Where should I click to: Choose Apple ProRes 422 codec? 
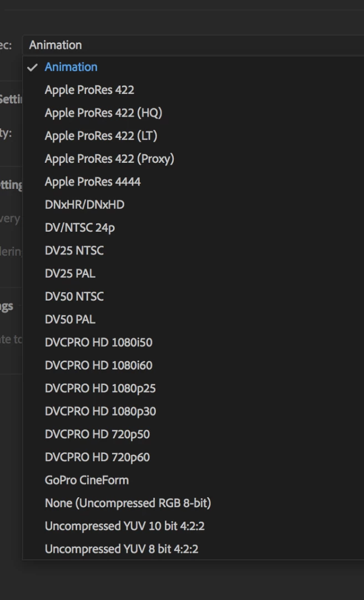pyautogui.click(x=193, y=90)
